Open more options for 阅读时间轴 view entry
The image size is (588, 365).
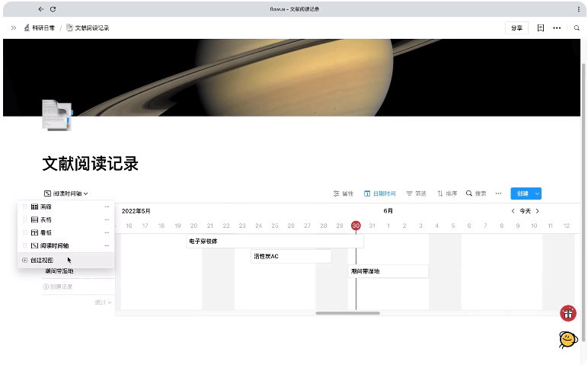(x=107, y=245)
